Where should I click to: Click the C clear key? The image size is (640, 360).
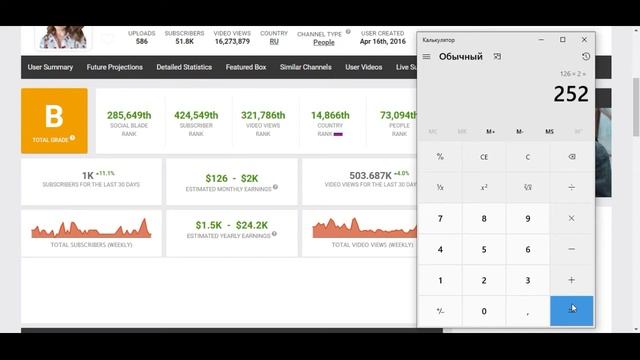click(x=528, y=157)
